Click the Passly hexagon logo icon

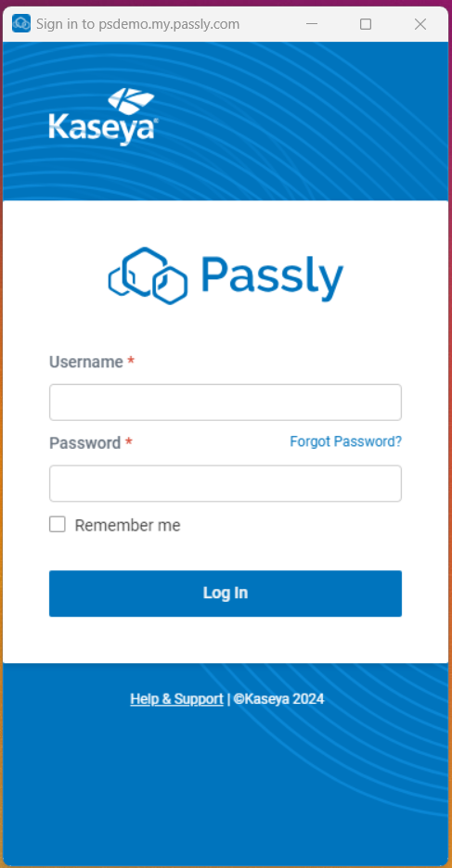pyautogui.click(x=148, y=275)
